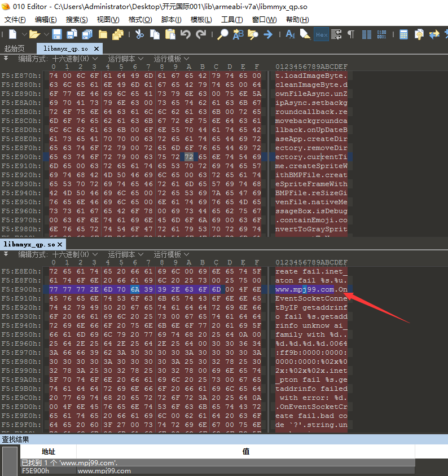Click the Replace text icon

238,34
